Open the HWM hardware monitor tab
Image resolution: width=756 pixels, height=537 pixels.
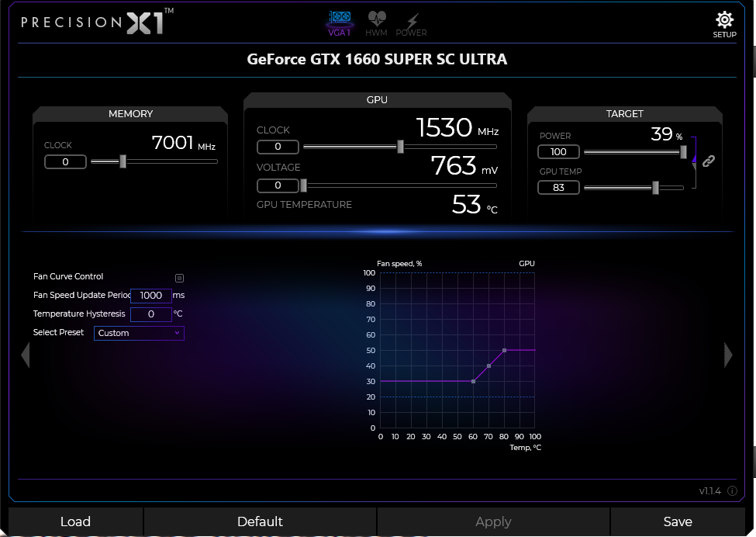(376, 24)
